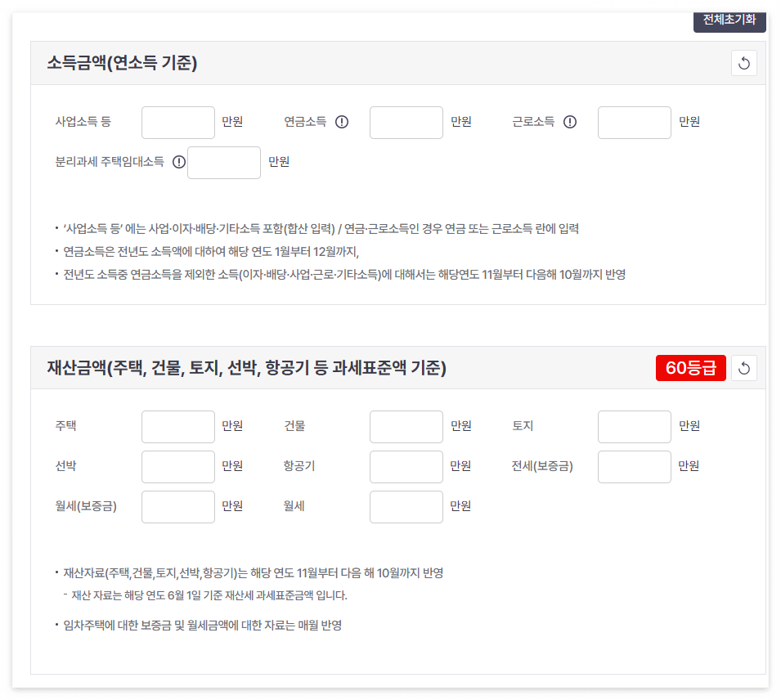
Task: Click the 소득금액(연소득 기준) section title
Action: click(x=122, y=63)
